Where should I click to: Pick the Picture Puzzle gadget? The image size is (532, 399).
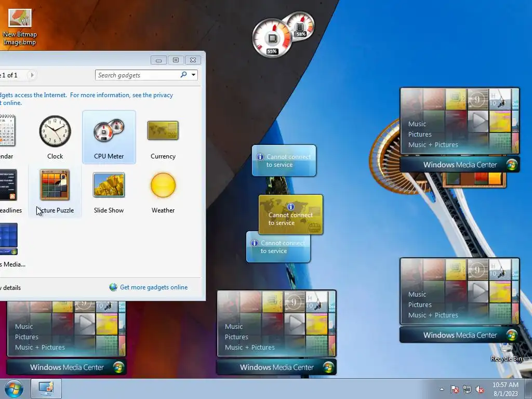click(55, 192)
